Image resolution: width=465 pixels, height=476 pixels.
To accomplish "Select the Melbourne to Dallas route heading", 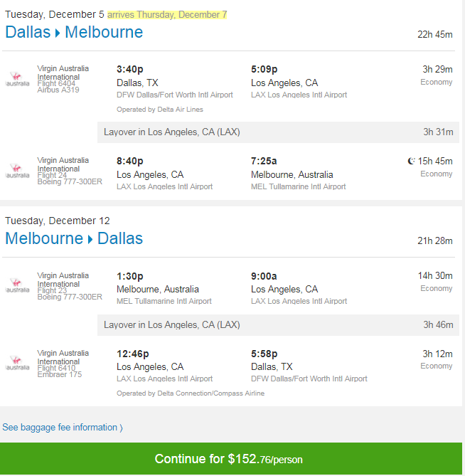I will (74, 238).
